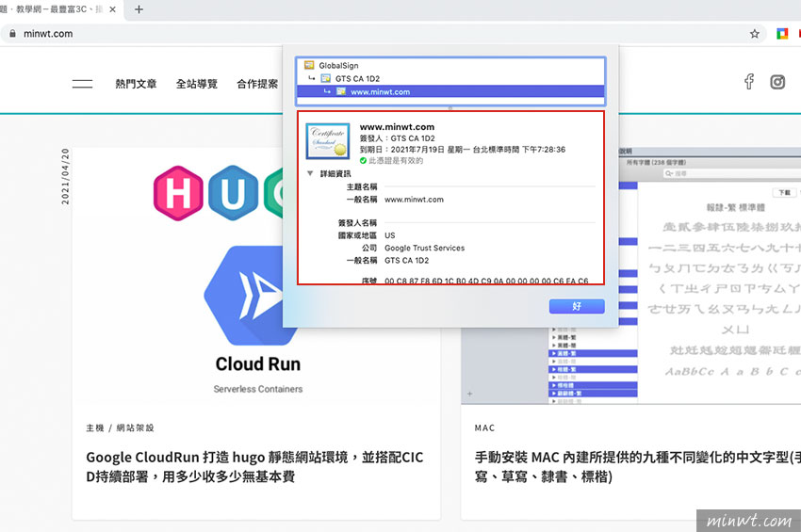Open 全站導覽 menu item
Screen dimensions: 801x532
197,84
